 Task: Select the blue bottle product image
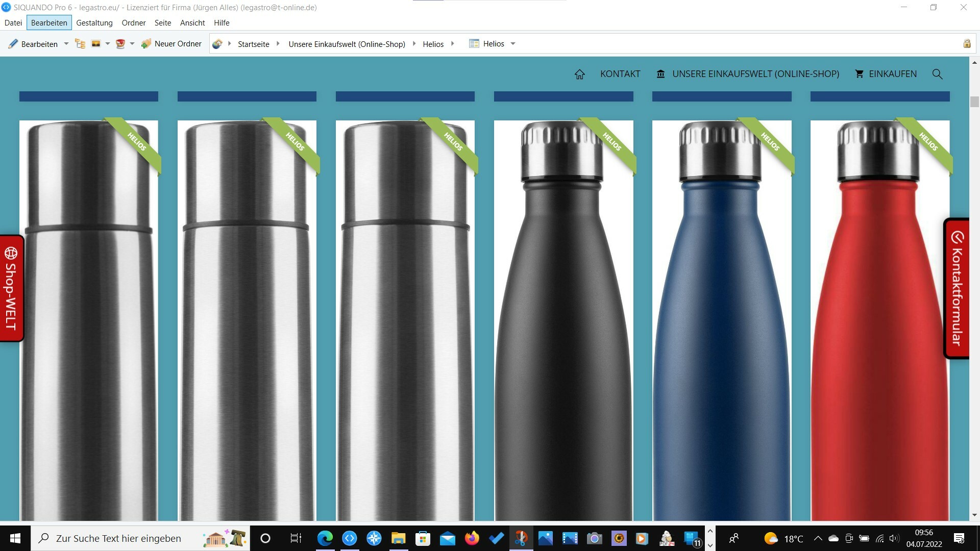(722, 320)
